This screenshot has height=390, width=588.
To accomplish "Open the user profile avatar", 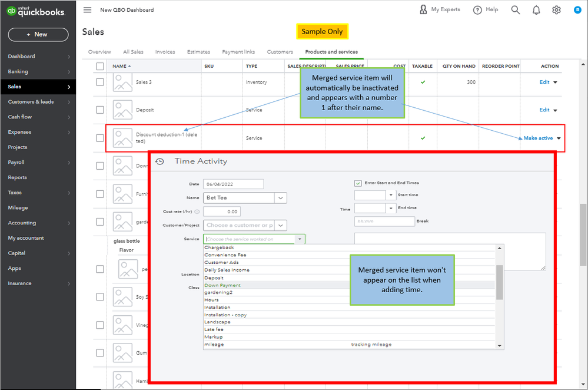I will click(x=577, y=10).
